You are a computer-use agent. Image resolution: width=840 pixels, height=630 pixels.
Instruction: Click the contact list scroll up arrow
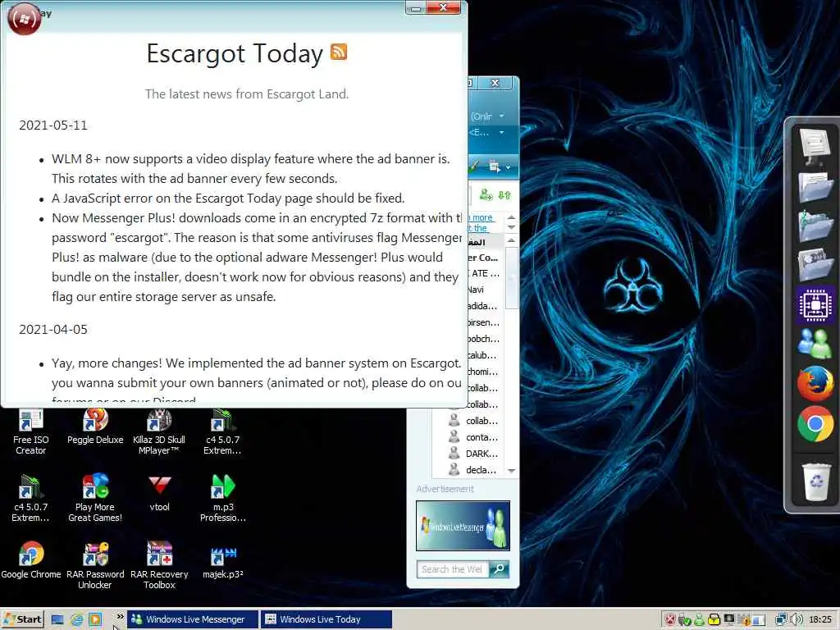[511, 240]
